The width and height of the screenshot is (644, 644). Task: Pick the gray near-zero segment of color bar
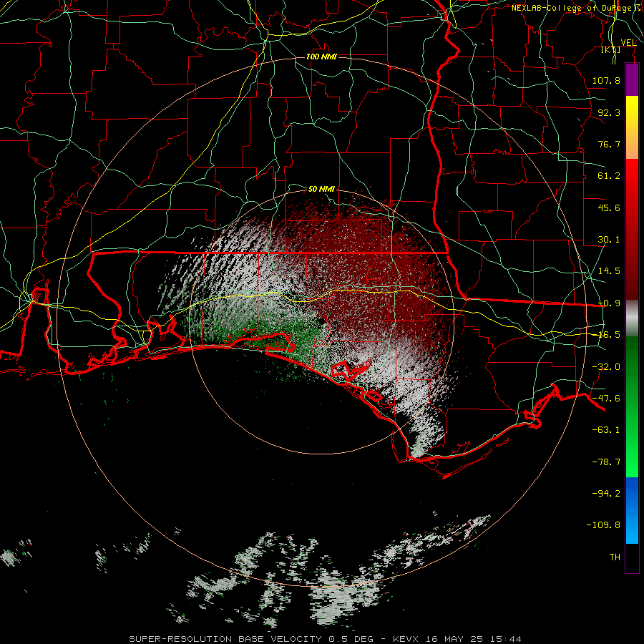point(632,318)
